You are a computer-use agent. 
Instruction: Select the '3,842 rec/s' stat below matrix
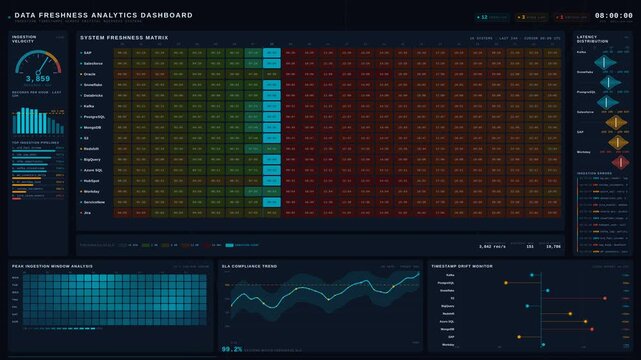(493, 246)
